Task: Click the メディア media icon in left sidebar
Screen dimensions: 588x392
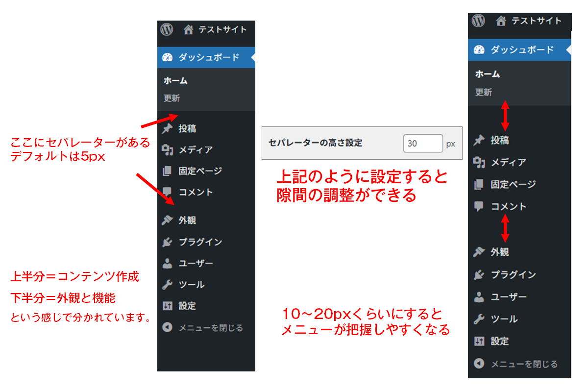Action: pyautogui.click(x=167, y=150)
